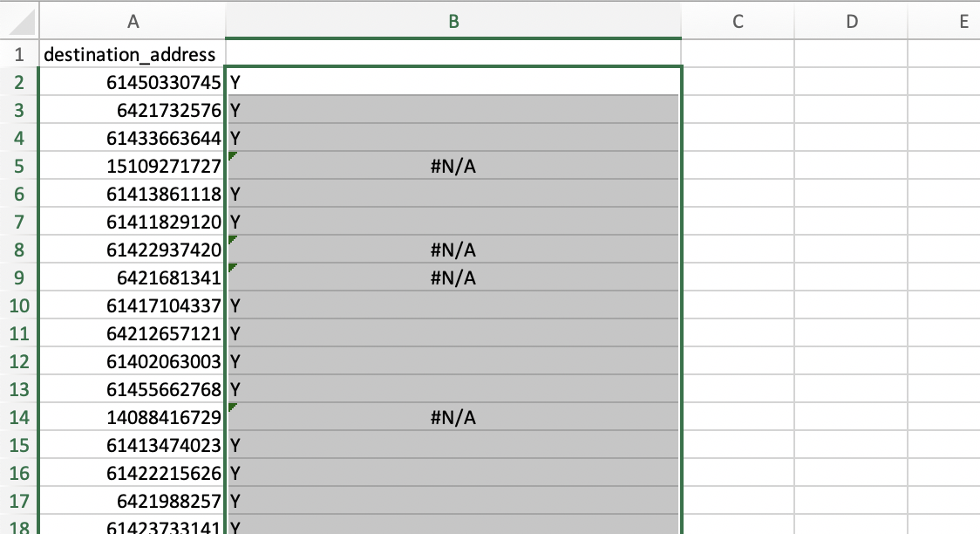Click the green error indicator in cell B14
The height and width of the screenshot is (534, 980).
click(x=231, y=407)
